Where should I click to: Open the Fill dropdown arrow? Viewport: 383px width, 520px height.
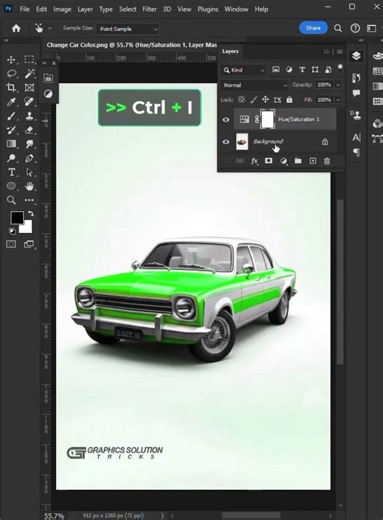(x=339, y=100)
